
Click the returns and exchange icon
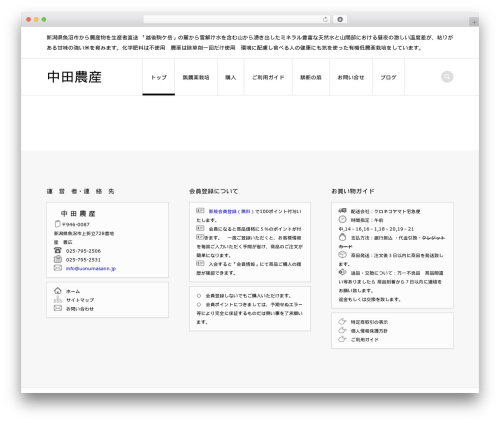[x=342, y=272]
